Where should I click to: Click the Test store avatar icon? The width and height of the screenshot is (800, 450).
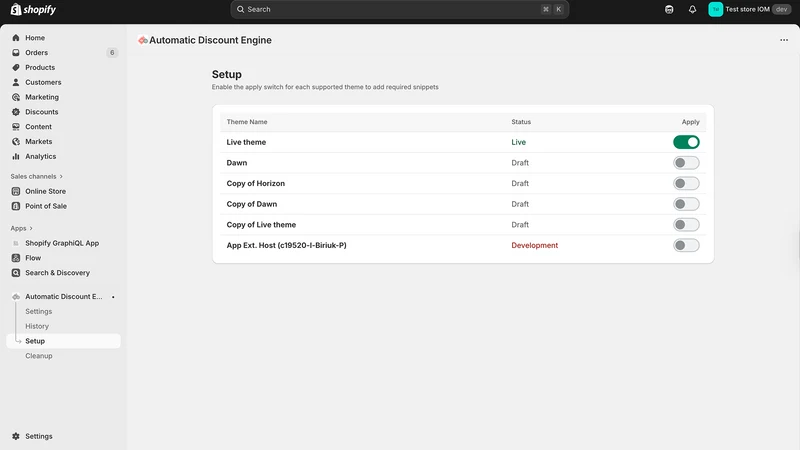[x=715, y=9]
